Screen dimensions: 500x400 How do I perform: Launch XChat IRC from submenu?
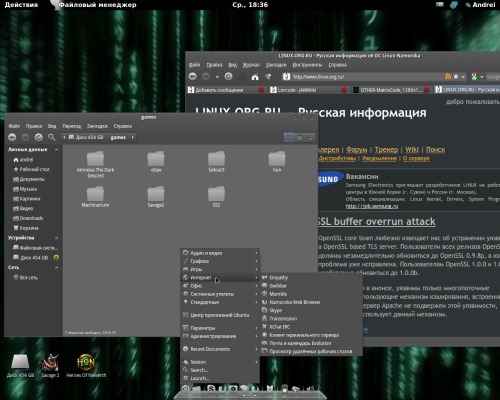pyautogui.click(x=311, y=327)
